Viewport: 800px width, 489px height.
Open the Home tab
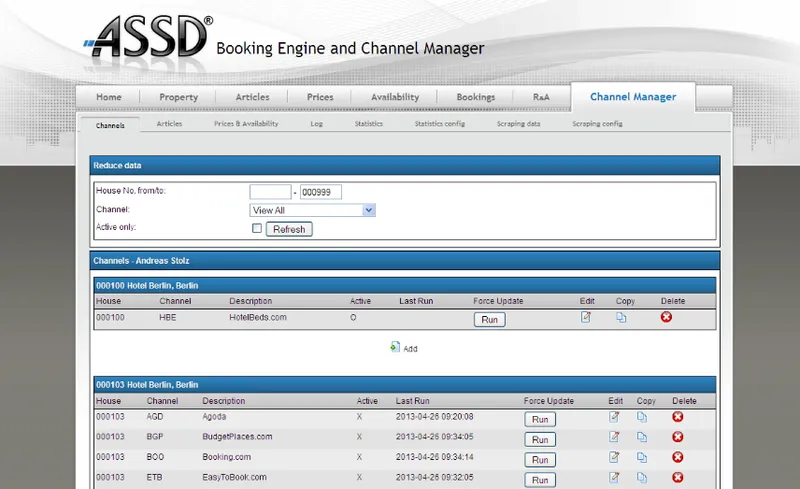tap(109, 97)
